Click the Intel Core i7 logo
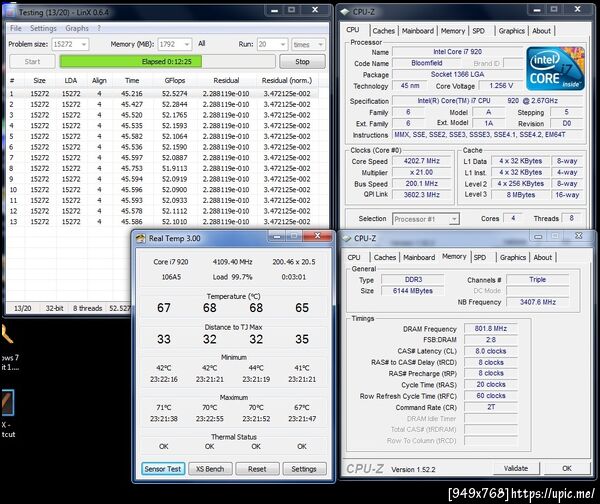The height and width of the screenshot is (504, 600). click(x=555, y=69)
